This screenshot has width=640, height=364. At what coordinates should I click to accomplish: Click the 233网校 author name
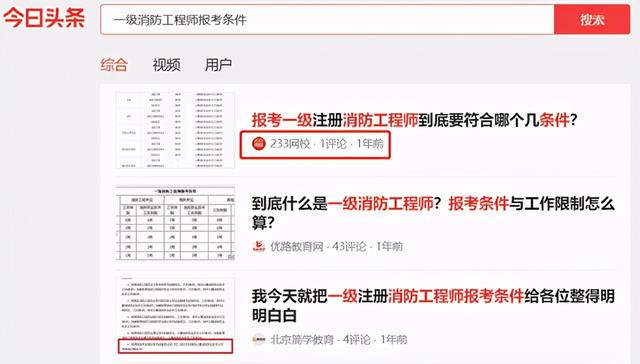[x=290, y=144]
